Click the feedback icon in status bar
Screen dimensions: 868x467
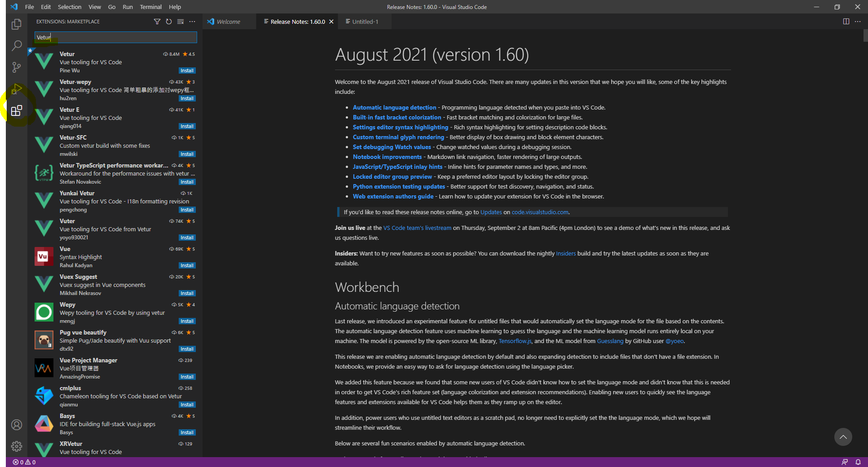pos(845,462)
